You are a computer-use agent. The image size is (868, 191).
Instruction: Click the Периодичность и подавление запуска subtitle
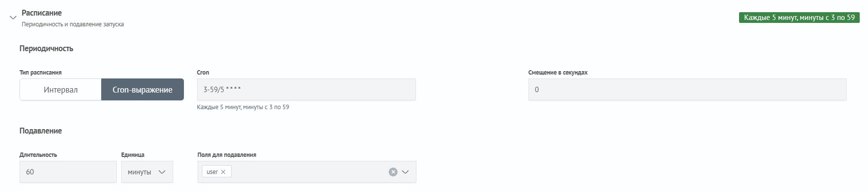tap(72, 24)
